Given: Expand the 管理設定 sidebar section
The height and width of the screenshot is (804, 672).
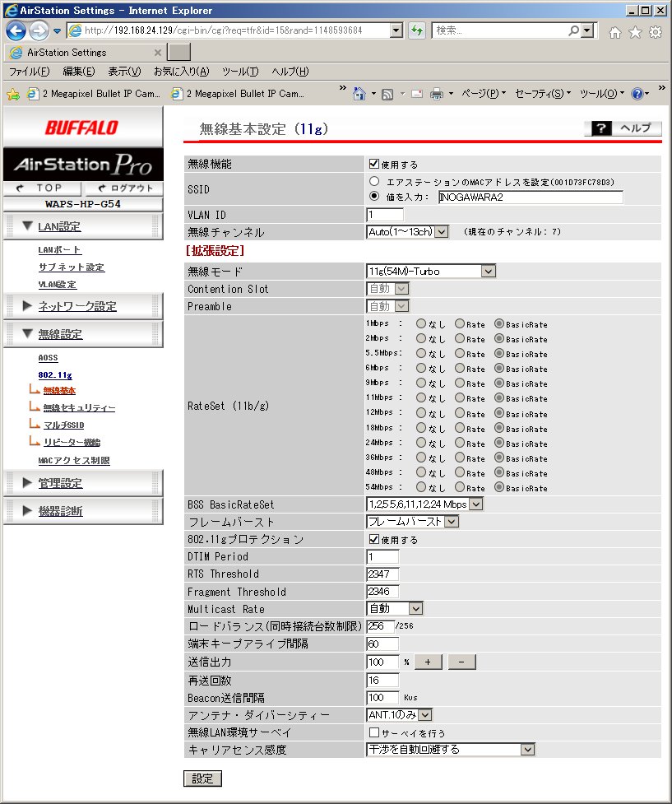Looking at the screenshot, I should click(x=60, y=483).
